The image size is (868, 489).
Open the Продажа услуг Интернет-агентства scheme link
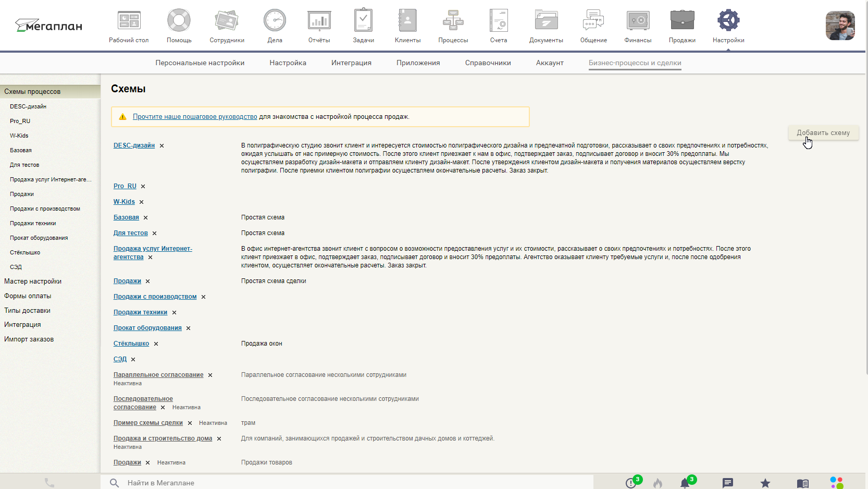[x=153, y=253]
